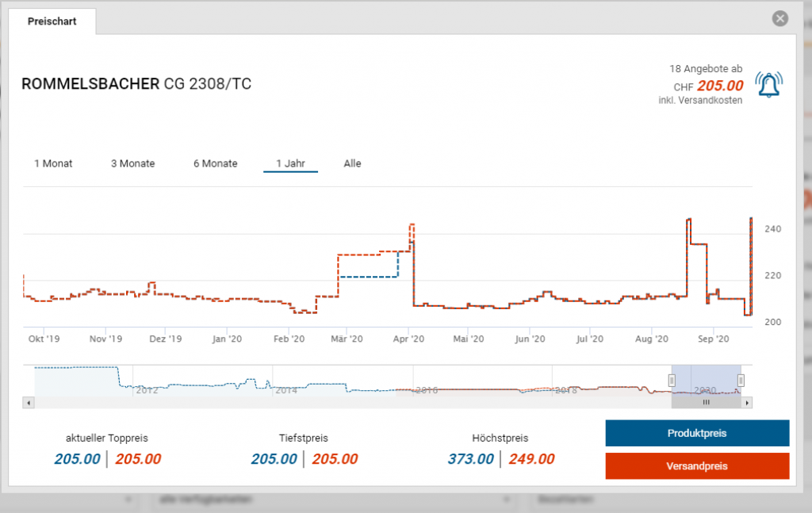Click the 18 Angebote ab text
Viewport: 812px width, 513px height.
click(x=706, y=69)
